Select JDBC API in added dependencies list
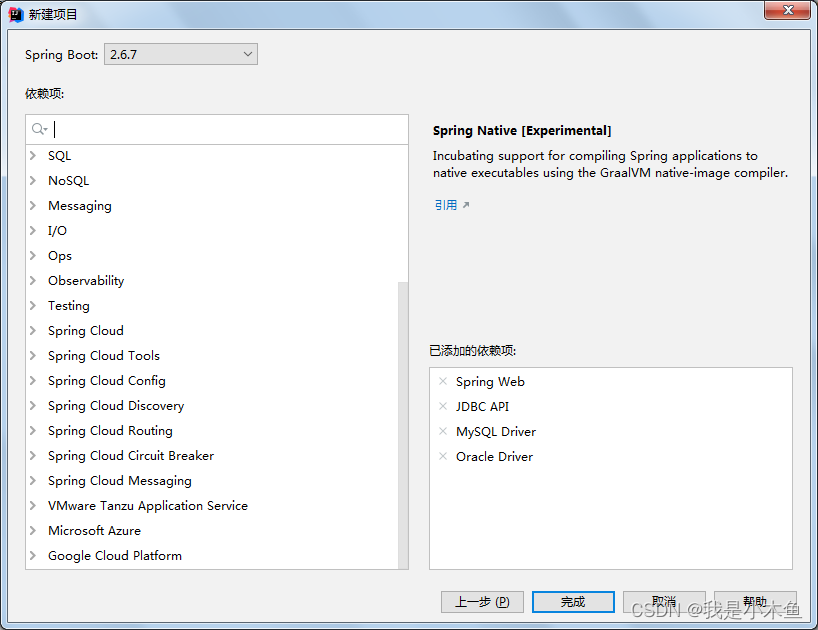Image resolution: width=818 pixels, height=630 pixels. point(482,406)
